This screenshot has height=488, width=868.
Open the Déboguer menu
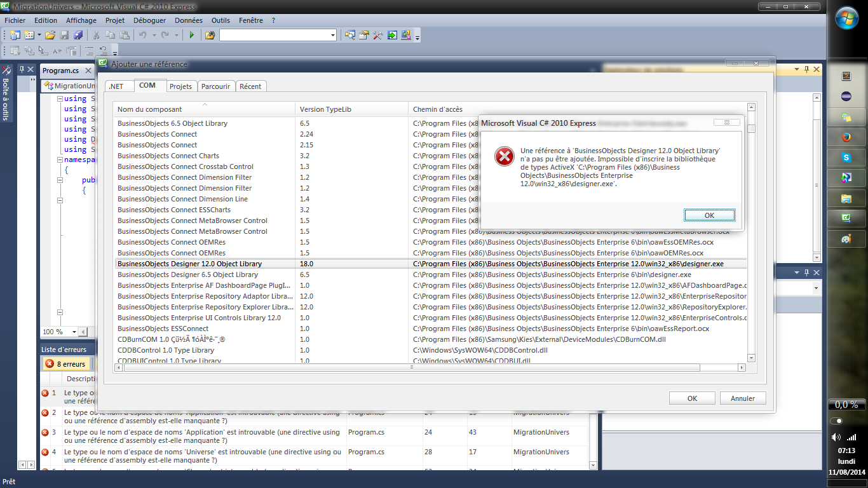151,20
